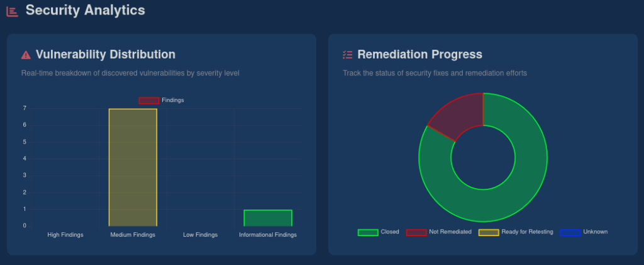The height and width of the screenshot is (265, 644).
Task: Click the Remediation Progress title
Action: click(419, 55)
